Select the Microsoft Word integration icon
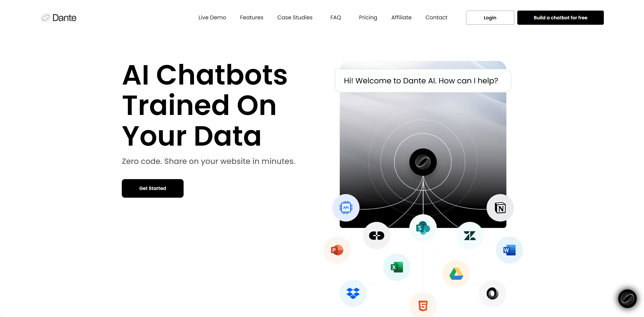The width and height of the screenshot is (644, 317). click(508, 250)
